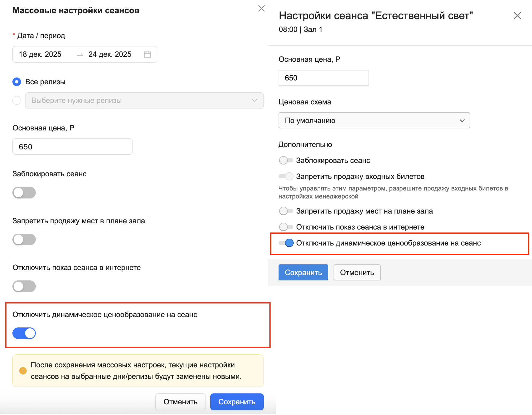Toggle "Заблокировать сеанс" switch in mass settings
The image size is (532, 415).
point(24,193)
